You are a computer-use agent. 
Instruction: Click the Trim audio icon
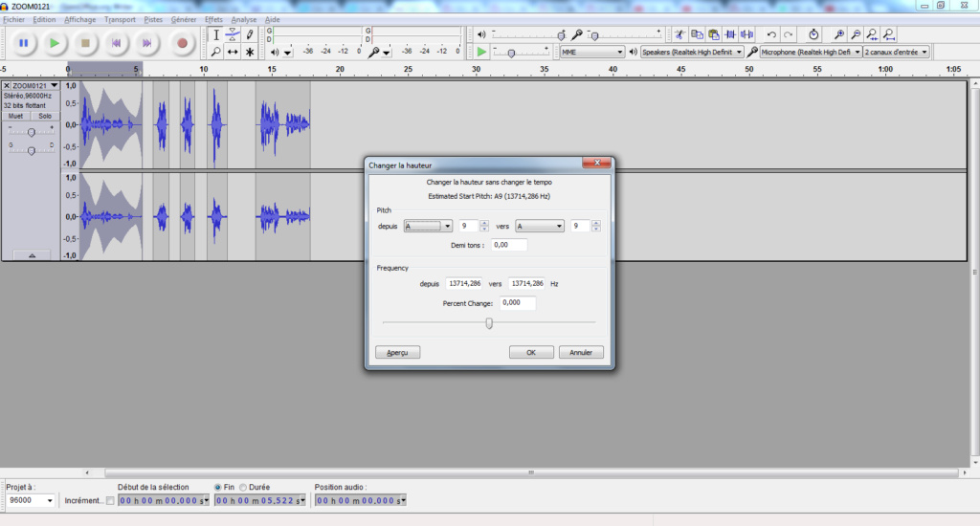(730, 34)
